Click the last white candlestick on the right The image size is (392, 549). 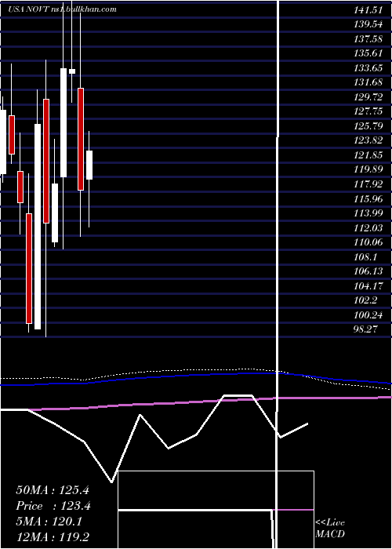click(x=89, y=165)
